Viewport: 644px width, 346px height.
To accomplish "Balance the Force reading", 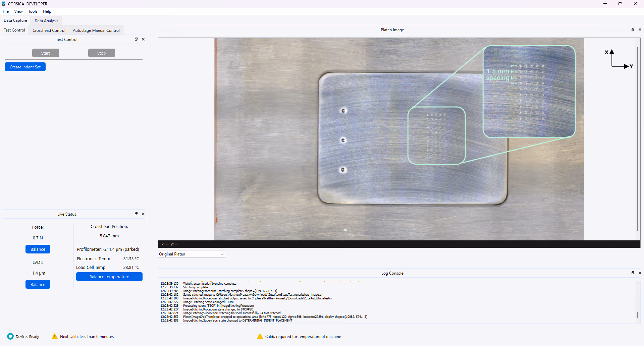I will pyautogui.click(x=38, y=249).
